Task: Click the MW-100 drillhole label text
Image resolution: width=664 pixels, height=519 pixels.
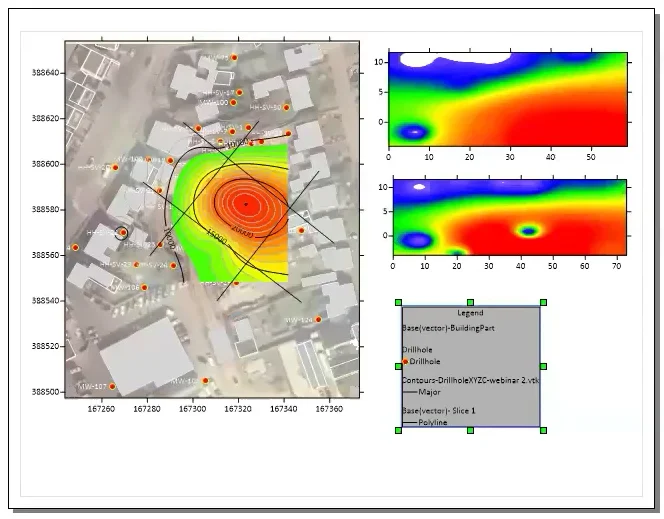Action: [x=214, y=102]
